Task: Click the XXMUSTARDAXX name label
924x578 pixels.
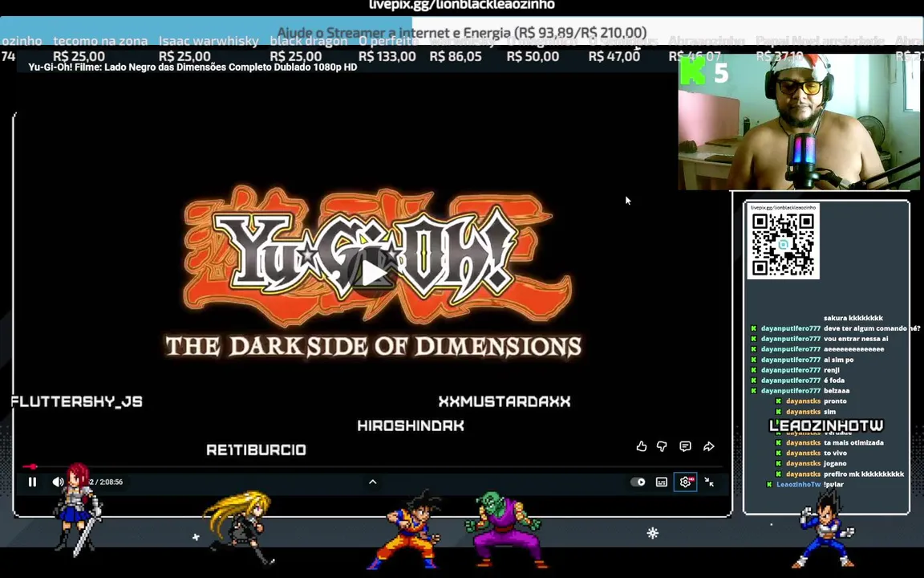Action: (505, 401)
